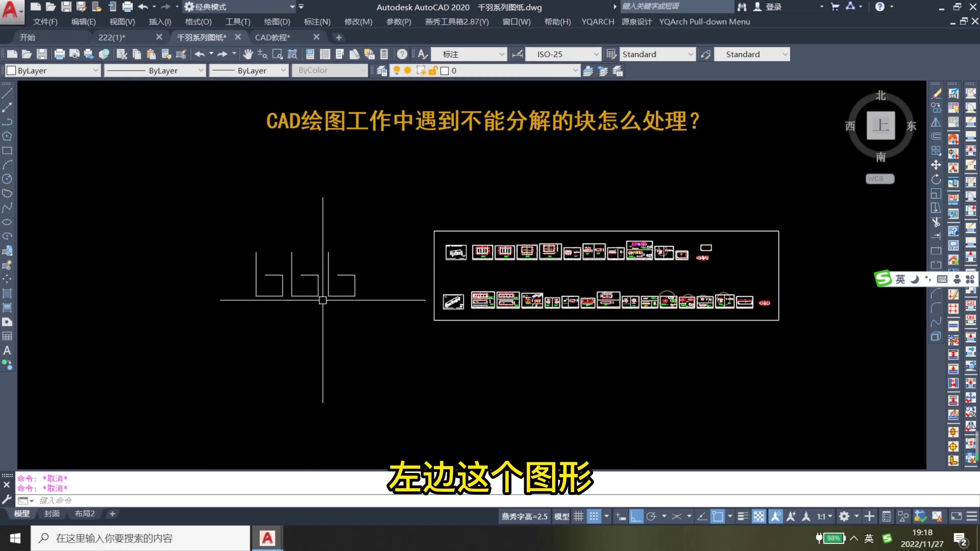Toggle polar tracking in status bar
Image resolution: width=980 pixels, height=551 pixels.
[x=652, y=516]
